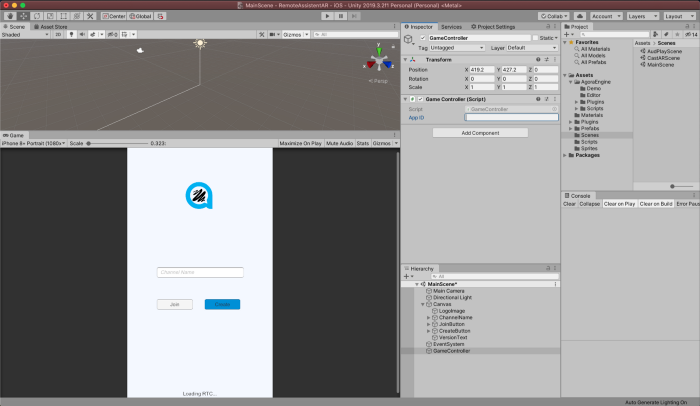The image size is (700, 406).
Task: Click the orientation gizmo in Scene view
Action: [x=379, y=61]
